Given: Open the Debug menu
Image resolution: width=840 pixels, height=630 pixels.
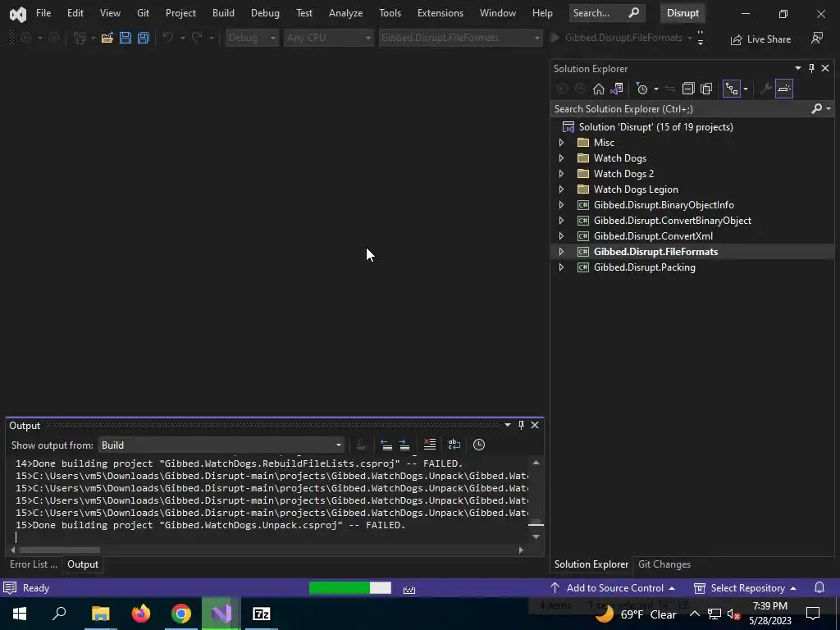Looking at the screenshot, I should click(x=265, y=13).
